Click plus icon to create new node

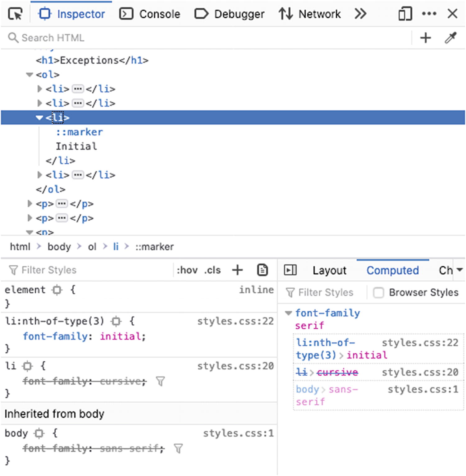click(x=425, y=38)
